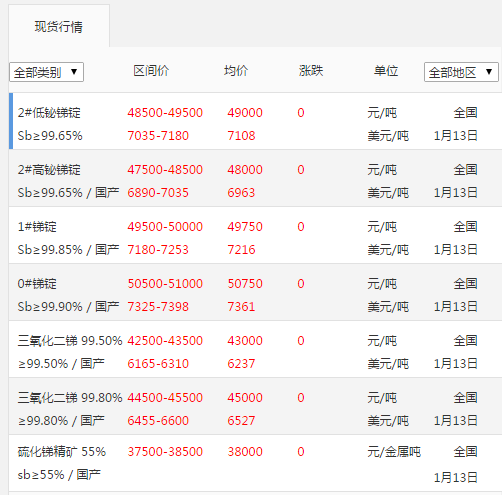Click the 美元/吨 unit in 1#锑锭 row
502x495 pixels.
pos(388,250)
